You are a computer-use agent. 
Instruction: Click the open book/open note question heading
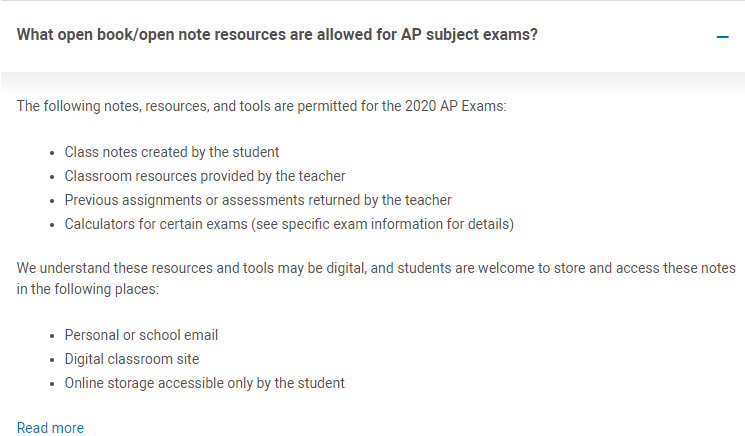277,35
